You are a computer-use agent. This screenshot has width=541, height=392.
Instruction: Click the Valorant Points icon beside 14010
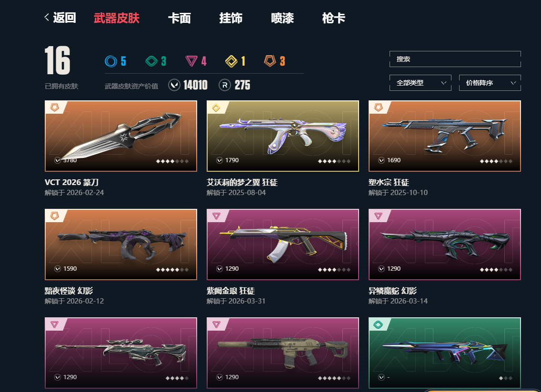pos(174,85)
